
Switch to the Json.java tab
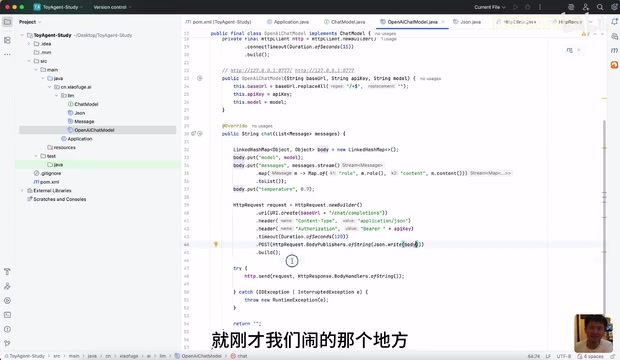467,22
